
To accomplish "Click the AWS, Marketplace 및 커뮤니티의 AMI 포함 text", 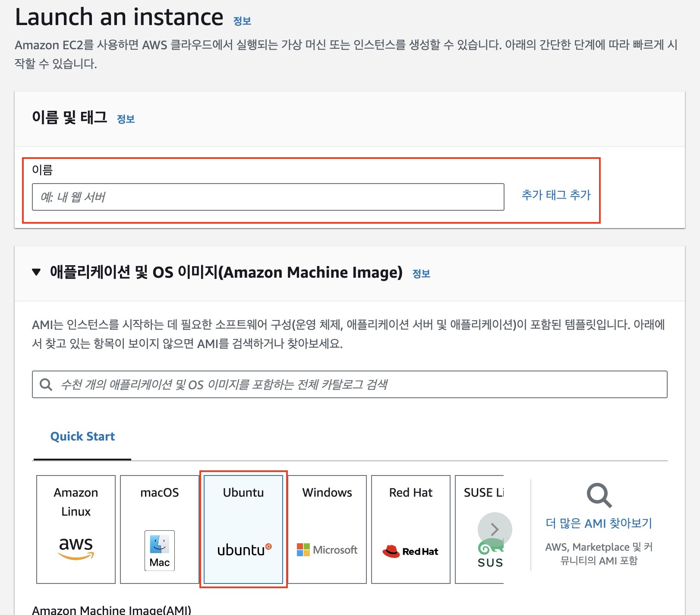I will pyautogui.click(x=599, y=554).
